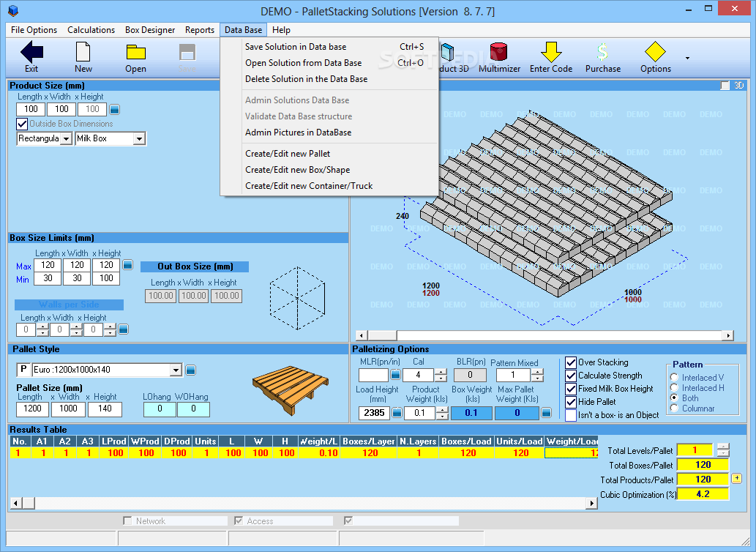Click the Product Size Length field

tap(31, 109)
